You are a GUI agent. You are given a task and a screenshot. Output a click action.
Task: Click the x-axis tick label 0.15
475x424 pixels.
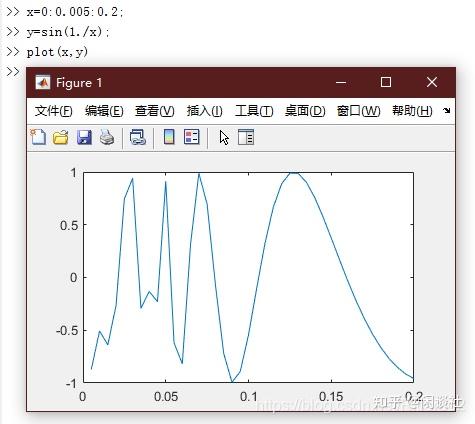point(331,396)
